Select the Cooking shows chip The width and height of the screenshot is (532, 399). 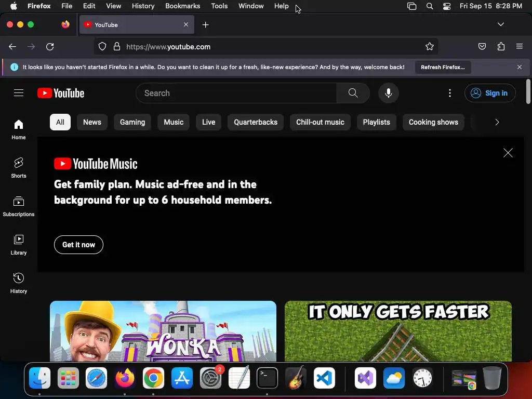(x=433, y=122)
